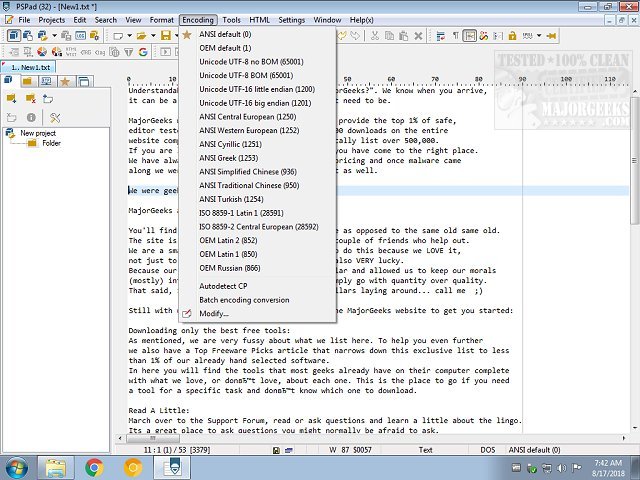Click the colorful syntax highlighter icon
640x480 pixels.
(x=484, y=36)
